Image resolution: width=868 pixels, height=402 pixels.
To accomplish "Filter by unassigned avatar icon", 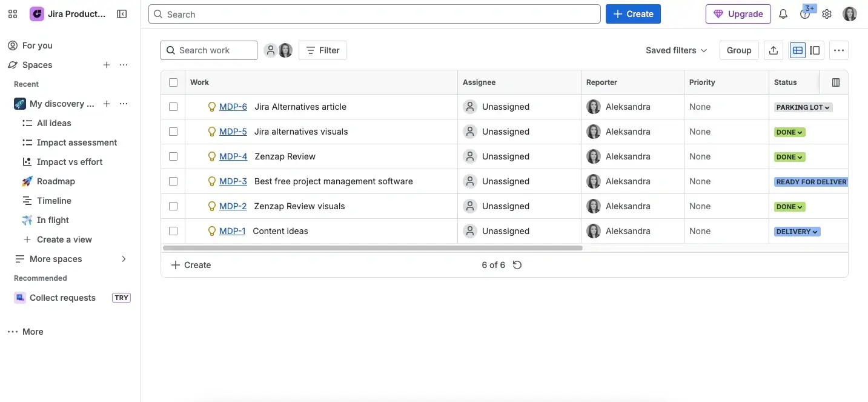I will coord(271,50).
